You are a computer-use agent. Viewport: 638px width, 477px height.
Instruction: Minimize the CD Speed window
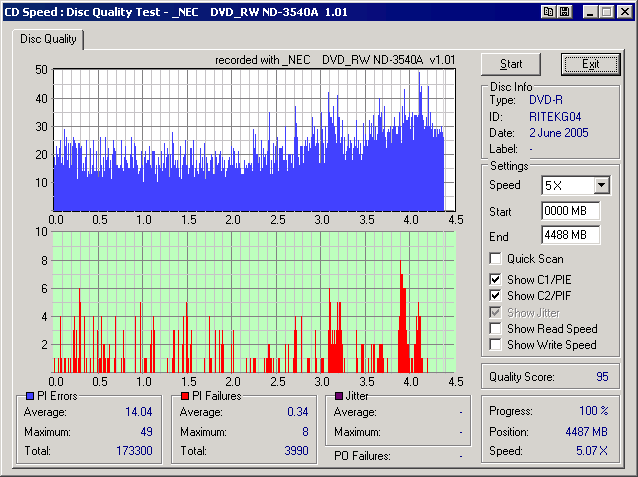pos(589,11)
